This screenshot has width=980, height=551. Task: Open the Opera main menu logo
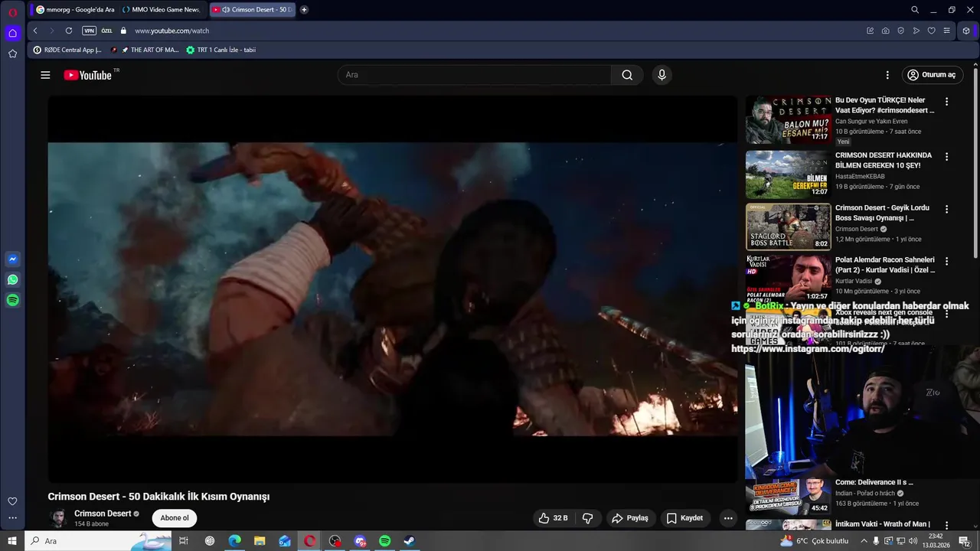(12, 12)
